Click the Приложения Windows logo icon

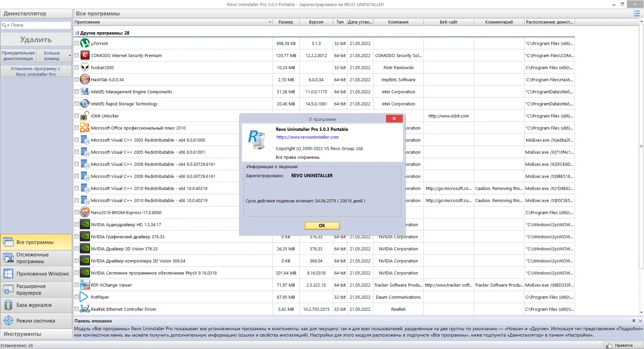tap(8, 274)
